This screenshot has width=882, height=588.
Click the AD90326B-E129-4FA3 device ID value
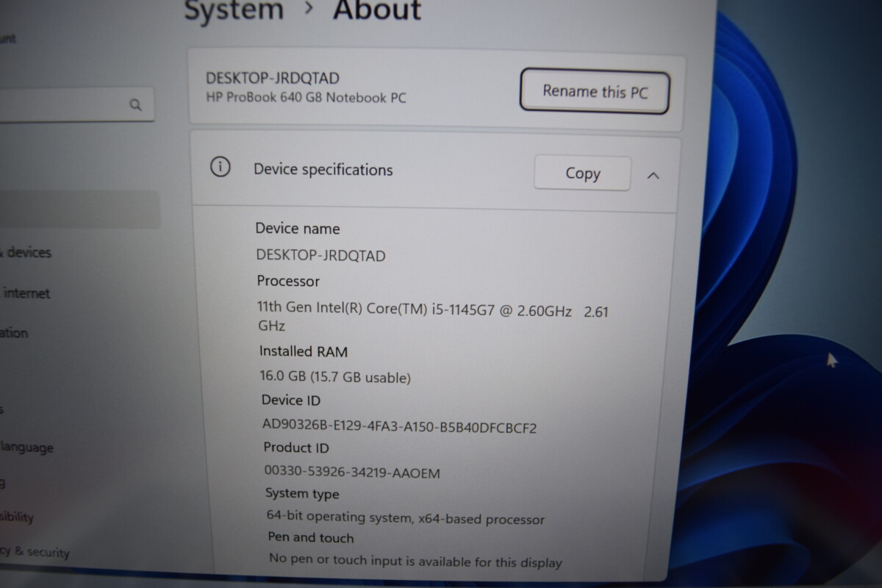coord(400,426)
